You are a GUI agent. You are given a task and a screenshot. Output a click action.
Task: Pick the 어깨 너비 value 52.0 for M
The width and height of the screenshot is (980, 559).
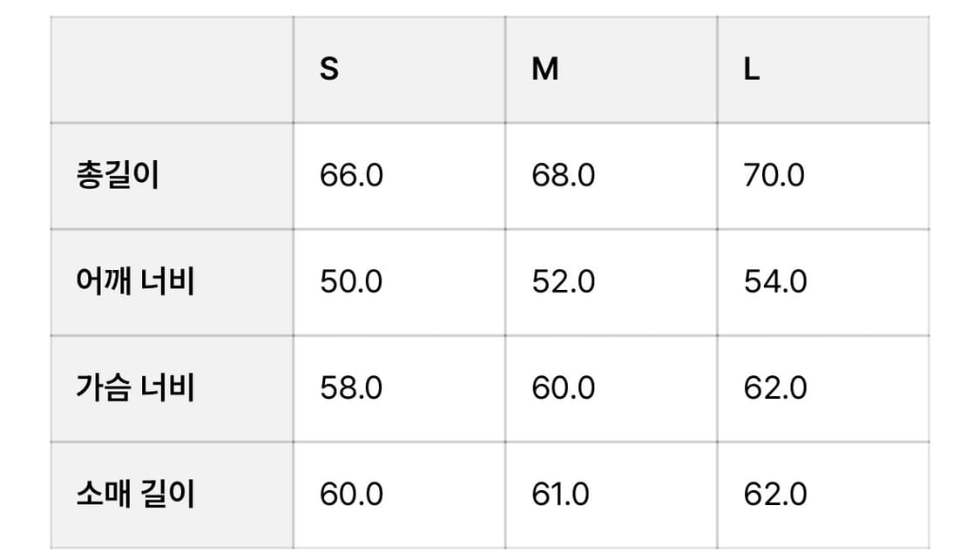pos(564,282)
